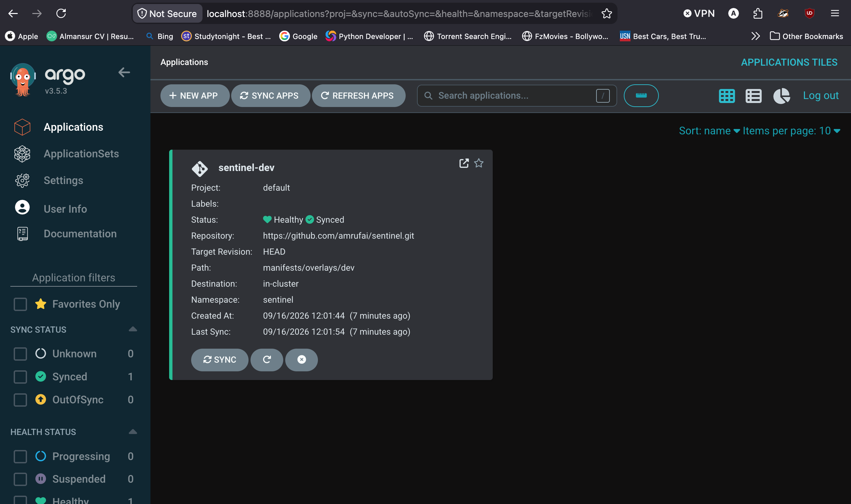
Task: Open User Info in the sidebar
Action: click(x=65, y=209)
